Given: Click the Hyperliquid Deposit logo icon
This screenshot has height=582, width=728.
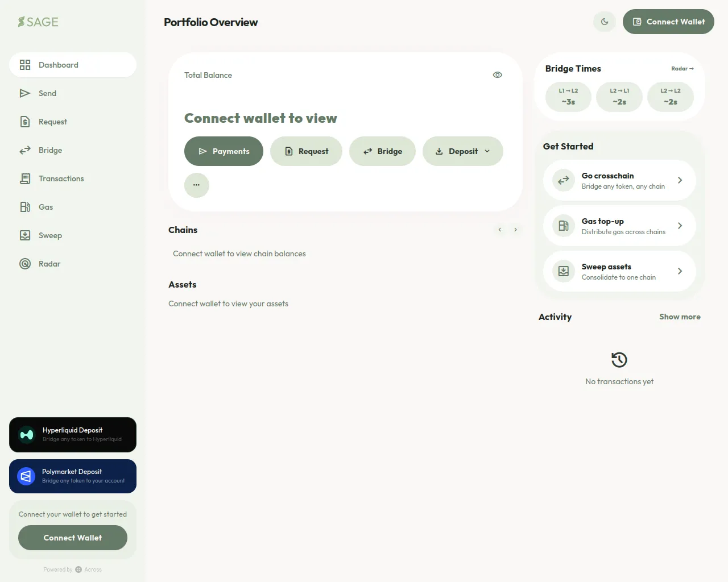Looking at the screenshot, I should (x=27, y=435).
